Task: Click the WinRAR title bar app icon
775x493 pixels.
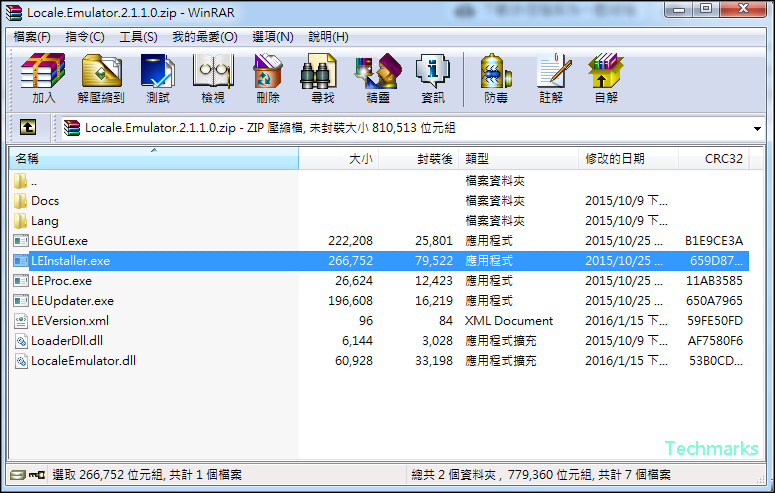Action: coord(14,12)
